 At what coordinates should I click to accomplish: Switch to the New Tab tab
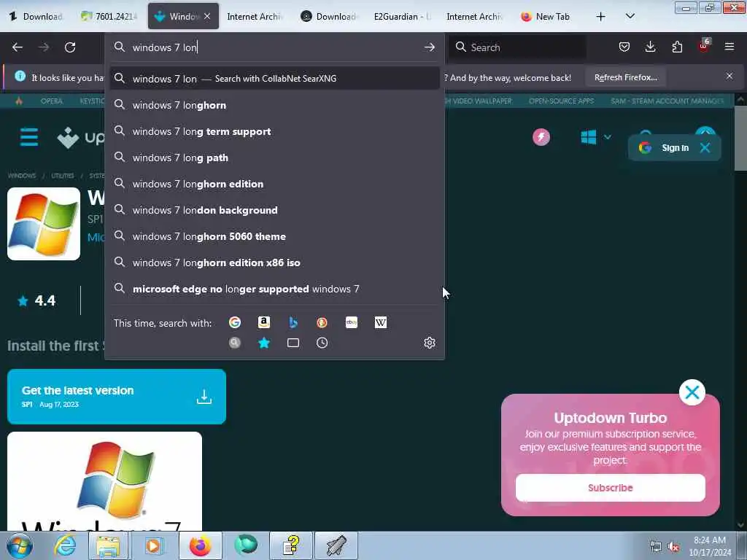(x=546, y=16)
